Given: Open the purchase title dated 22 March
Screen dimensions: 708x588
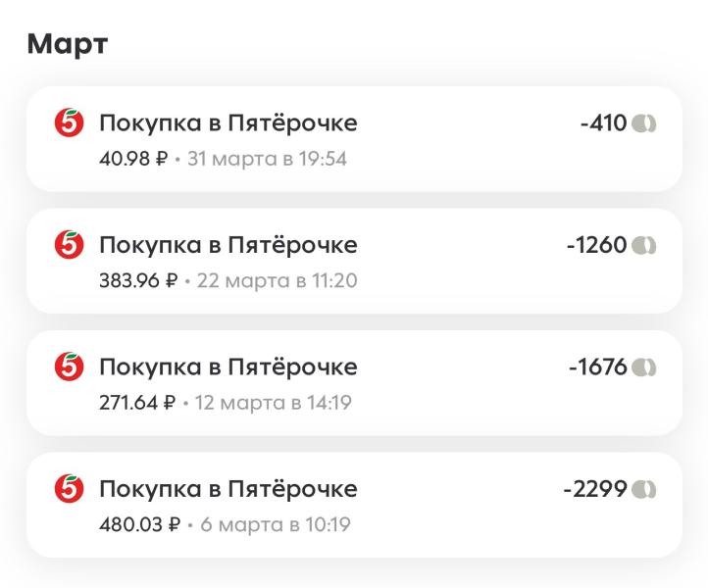Looking at the screenshot, I should pyautogui.click(x=228, y=245).
